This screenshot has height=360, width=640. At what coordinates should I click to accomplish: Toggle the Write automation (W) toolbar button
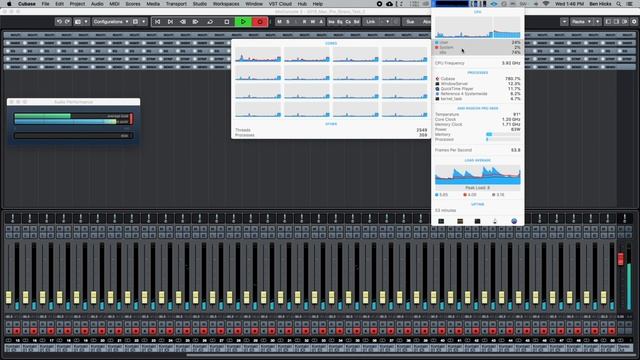313,22
